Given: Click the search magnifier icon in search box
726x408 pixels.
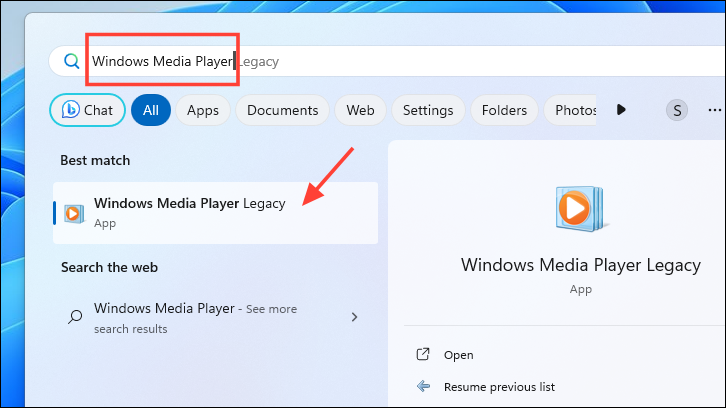Looking at the screenshot, I should point(72,61).
